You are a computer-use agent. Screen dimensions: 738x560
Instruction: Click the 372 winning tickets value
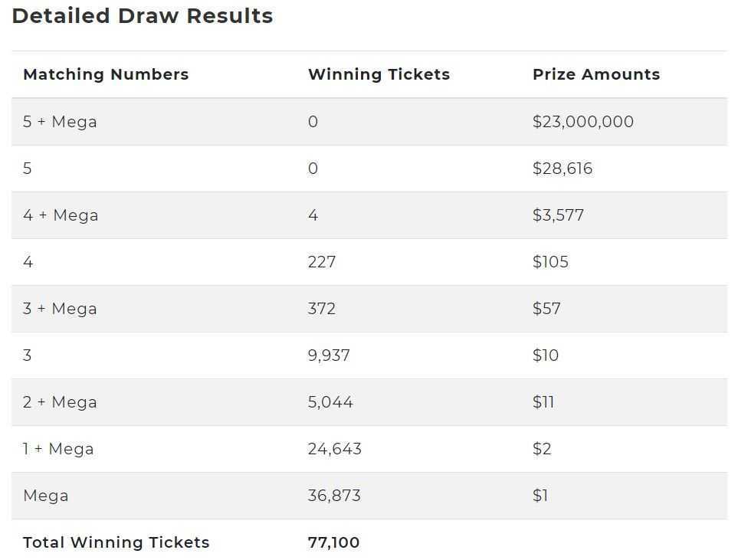(x=322, y=309)
